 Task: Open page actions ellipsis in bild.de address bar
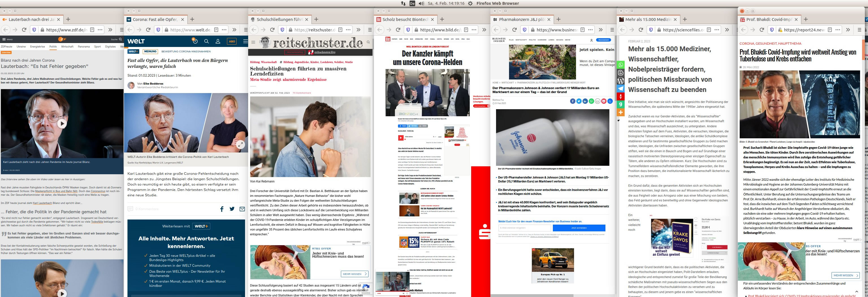click(474, 30)
